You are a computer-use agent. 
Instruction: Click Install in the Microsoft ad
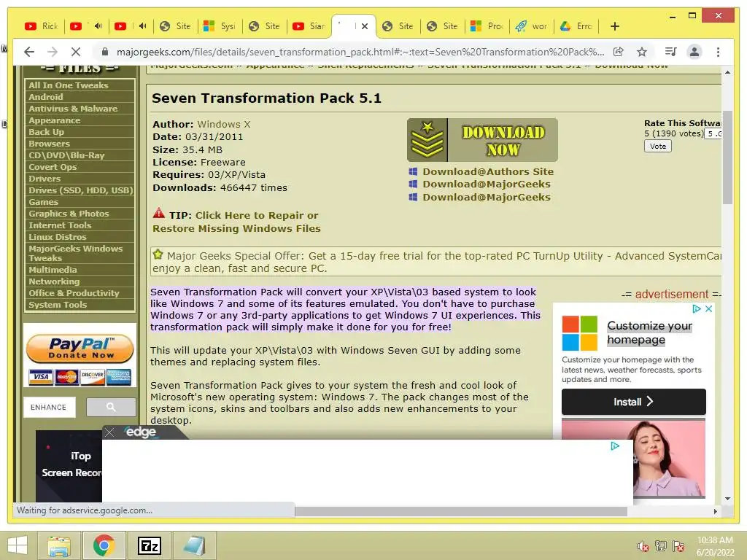click(x=633, y=402)
